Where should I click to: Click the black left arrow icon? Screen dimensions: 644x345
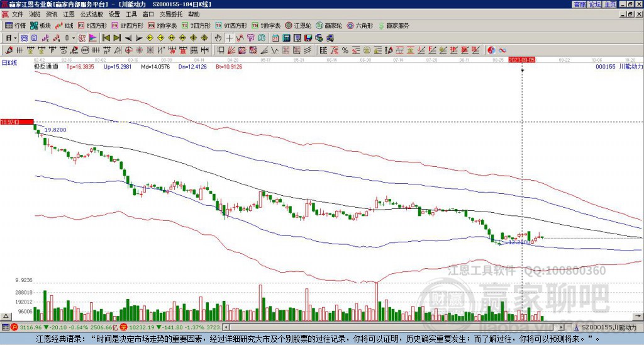click(x=128, y=38)
